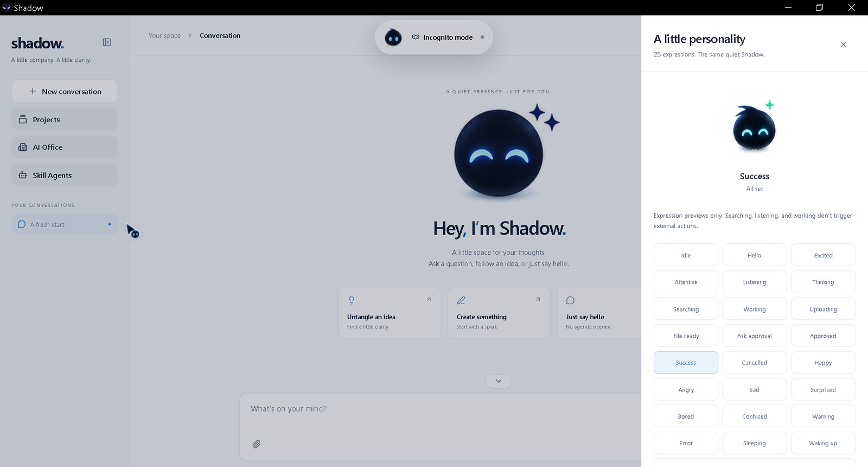Select the Hello expression
Screen dimensions: 868x467
[755, 255]
